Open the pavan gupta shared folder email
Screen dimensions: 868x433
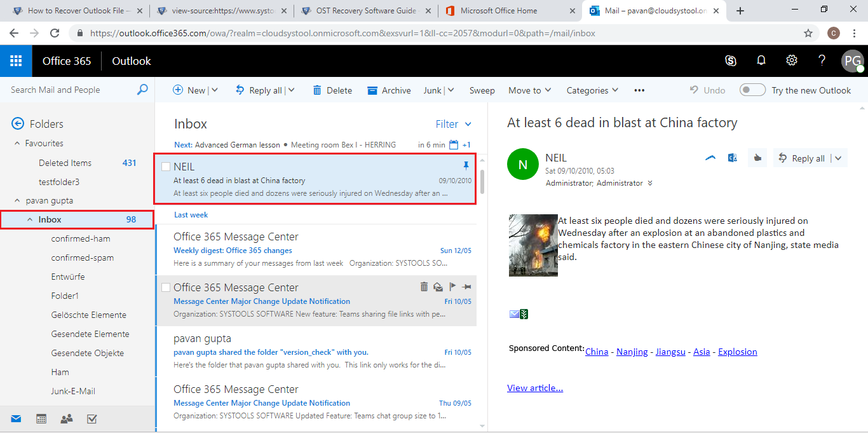[316, 352]
